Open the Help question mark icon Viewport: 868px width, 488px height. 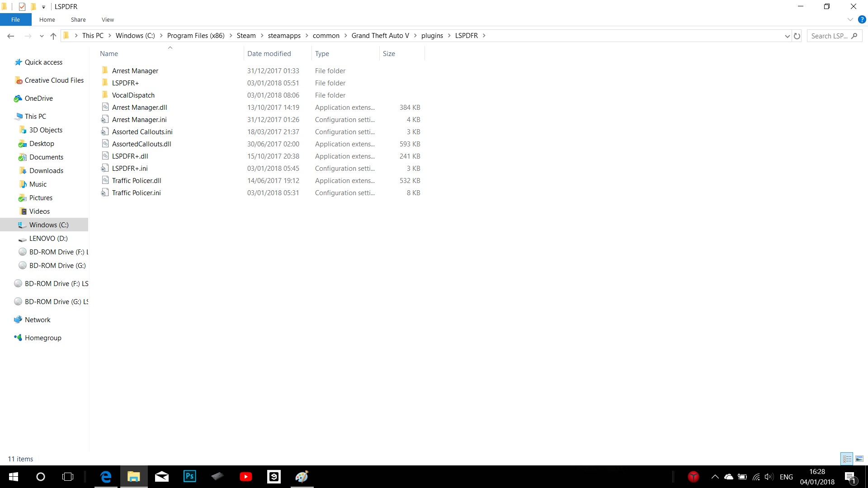862,19
